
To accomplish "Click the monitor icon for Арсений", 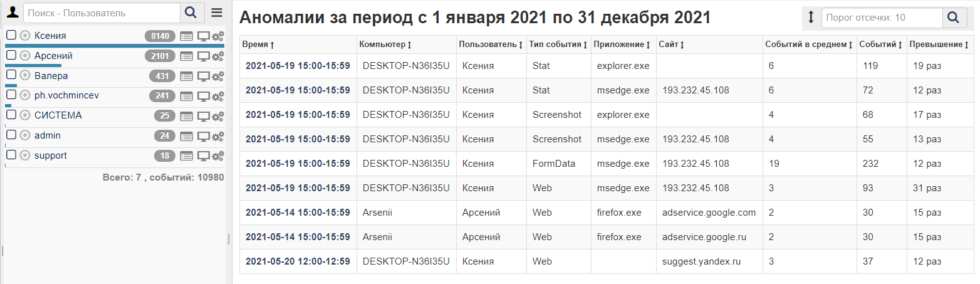I will (x=203, y=56).
